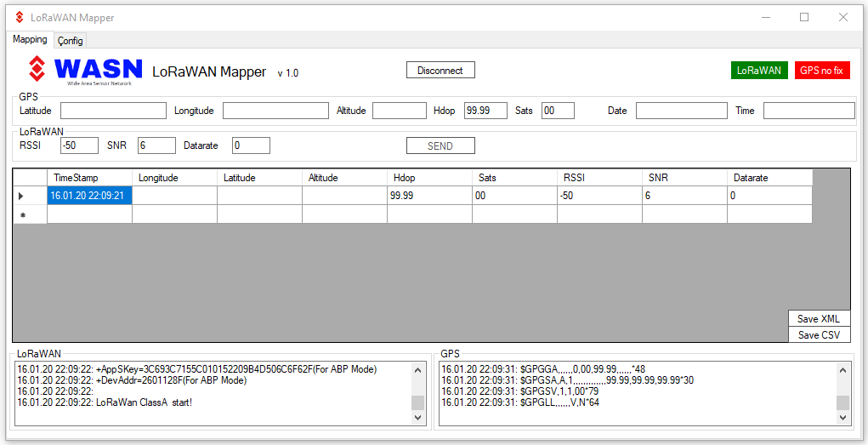The height and width of the screenshot is (445, 868).
Task: Click the +DevAddr=2601128F log line
Action: (132, 380)
